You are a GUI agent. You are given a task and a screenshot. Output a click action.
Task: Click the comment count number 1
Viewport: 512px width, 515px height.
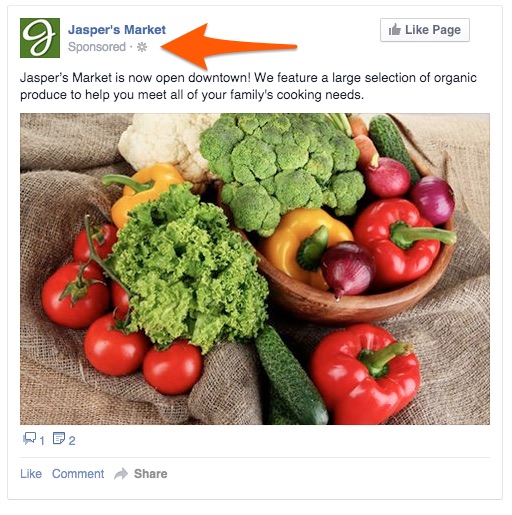42,441
